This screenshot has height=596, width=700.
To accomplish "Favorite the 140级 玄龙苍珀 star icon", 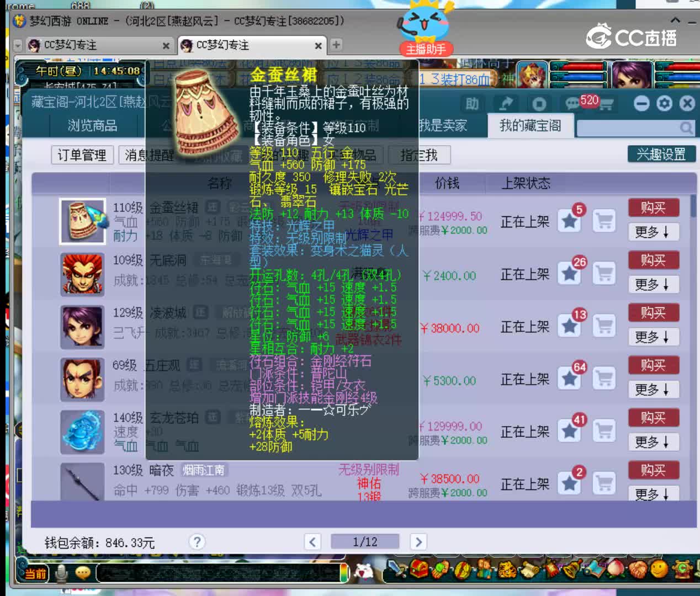I will (x=569, y=431).
